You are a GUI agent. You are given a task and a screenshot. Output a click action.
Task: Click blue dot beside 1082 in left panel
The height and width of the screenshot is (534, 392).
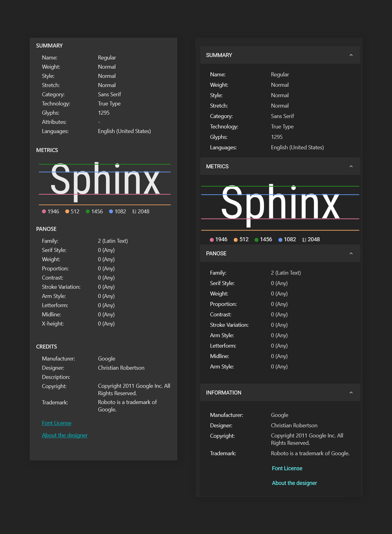tap(111, 212)
